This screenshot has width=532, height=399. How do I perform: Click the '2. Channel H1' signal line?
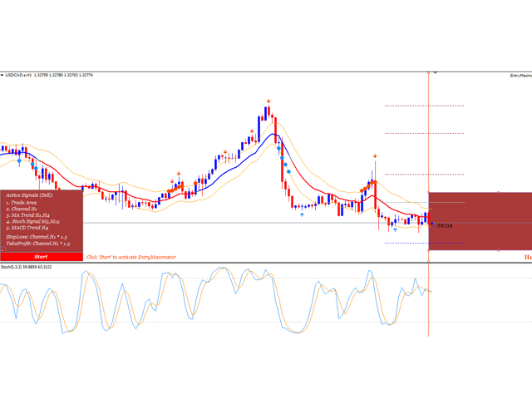(22, 209)
